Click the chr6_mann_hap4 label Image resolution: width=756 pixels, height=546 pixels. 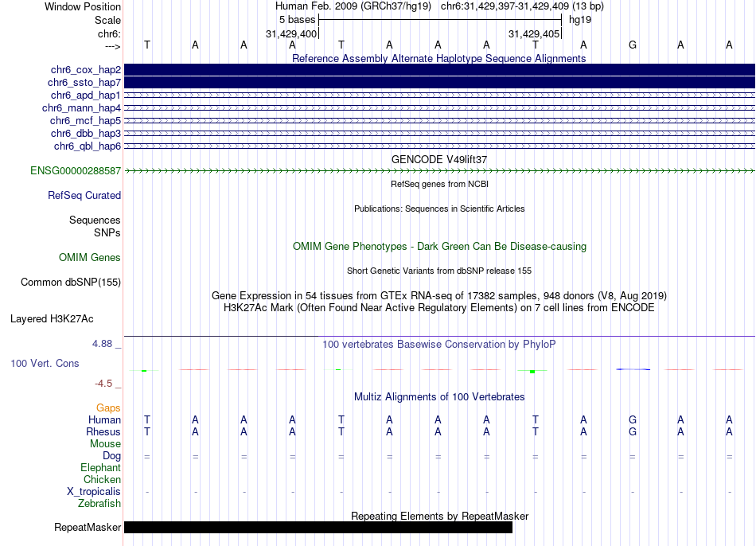coord(81,108)
